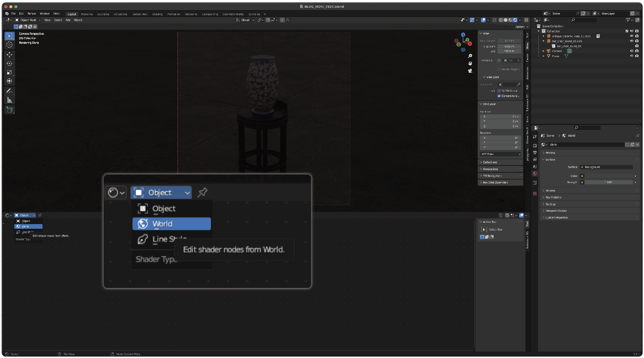Select the Measure tool
Screen dimensions: 644x358
9,100
